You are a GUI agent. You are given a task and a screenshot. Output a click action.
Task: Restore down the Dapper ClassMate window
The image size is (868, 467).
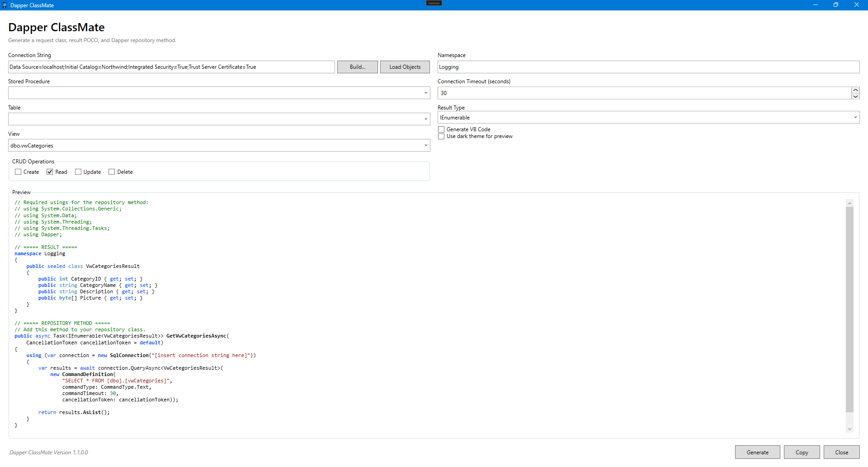(x=836, y=5)
